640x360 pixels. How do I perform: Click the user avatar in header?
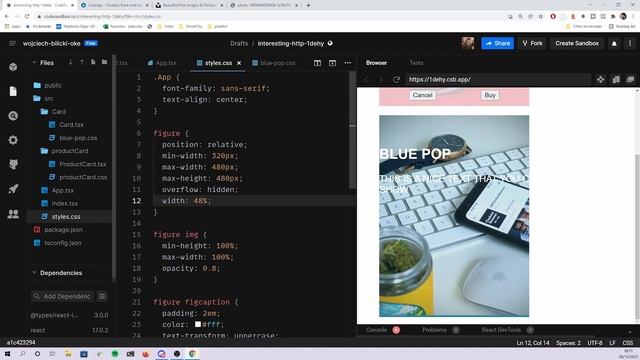tap(468, 43)
